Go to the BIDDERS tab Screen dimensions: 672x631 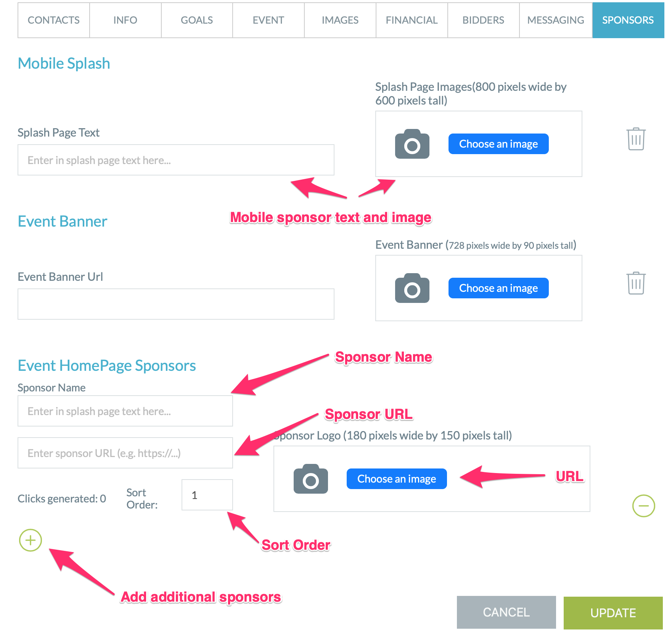pyautogui.click(x=483, y=20)
